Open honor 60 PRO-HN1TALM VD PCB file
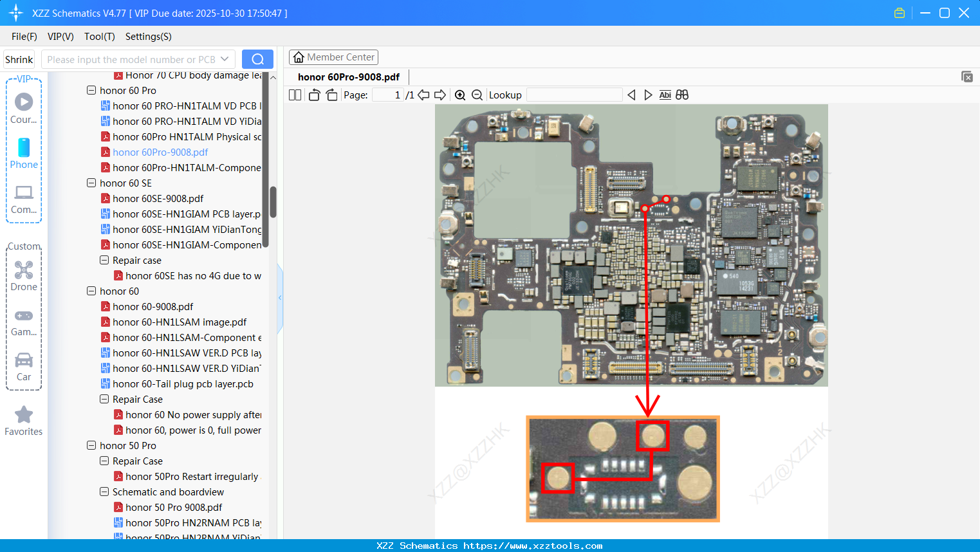Image resolution: width=980 pixels, height=552 pixels. [181, 106]
